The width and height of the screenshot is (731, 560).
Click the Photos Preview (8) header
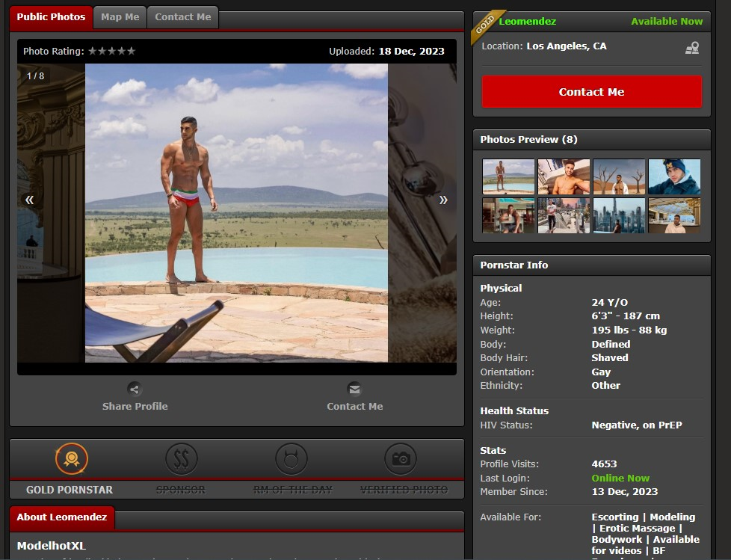tap(528, 139)
